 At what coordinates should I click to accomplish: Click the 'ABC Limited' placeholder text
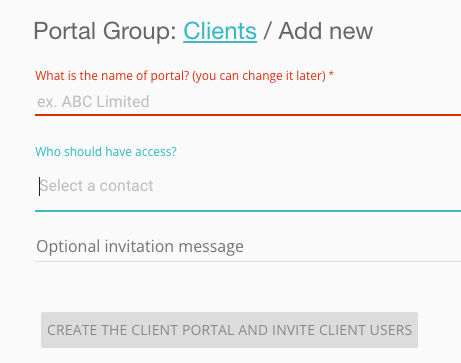pos(105,102)
